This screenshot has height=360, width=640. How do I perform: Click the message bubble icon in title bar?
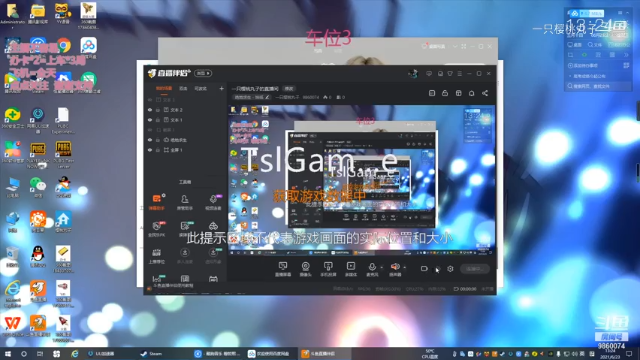(x=429, y=73)
